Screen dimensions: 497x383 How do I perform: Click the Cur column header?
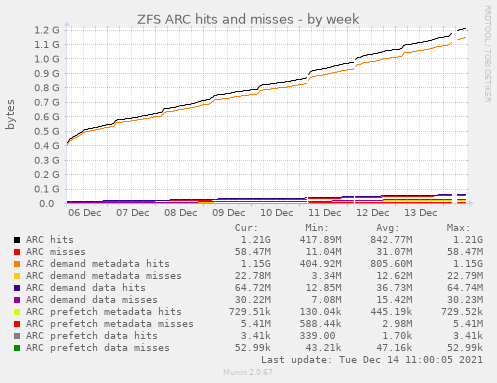pyautogui.click(x=246, y=228)
